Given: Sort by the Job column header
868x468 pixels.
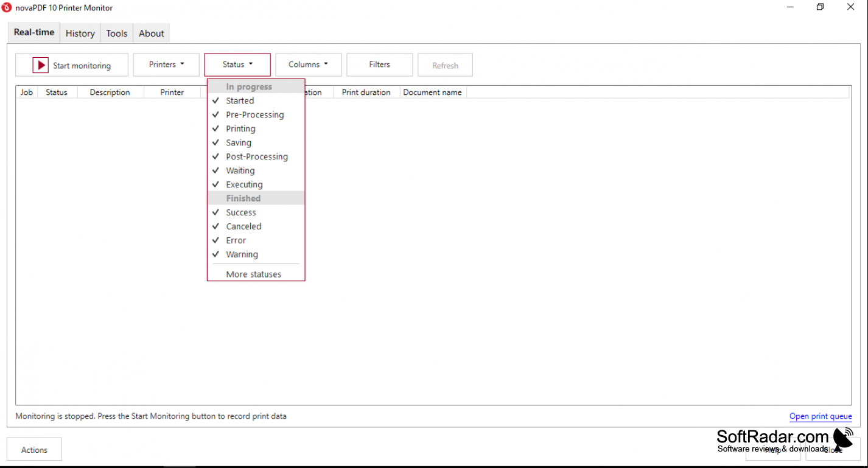Looking at the screenshot, I should 27,93.
